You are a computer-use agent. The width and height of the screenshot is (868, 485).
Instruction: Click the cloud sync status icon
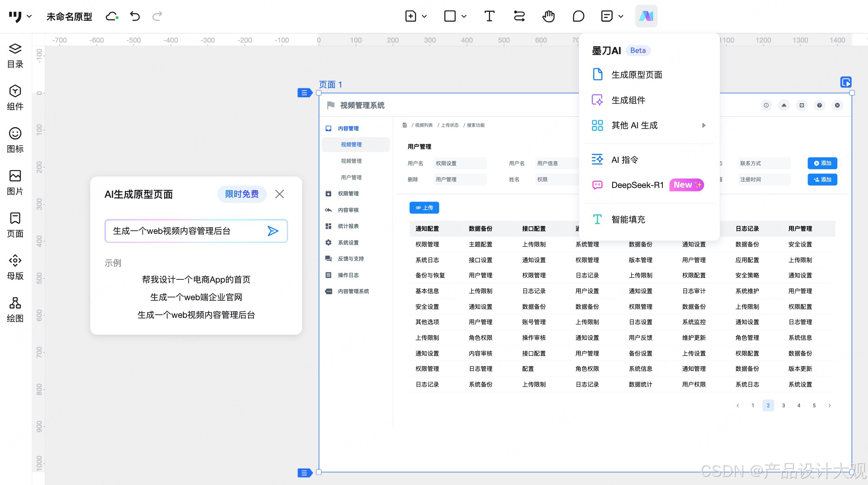pyautogui.click(x=112, y=16)
